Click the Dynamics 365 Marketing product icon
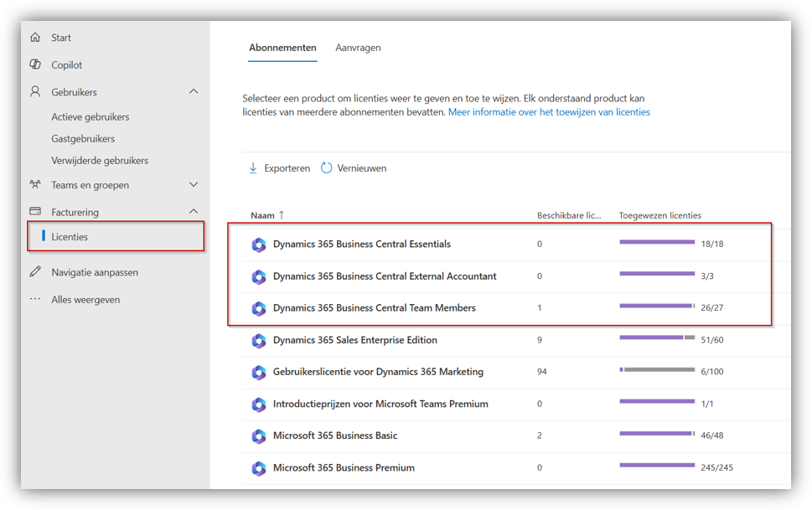This screenshot has height=510, width=812. pyautogui.click(x=259, y=372)
